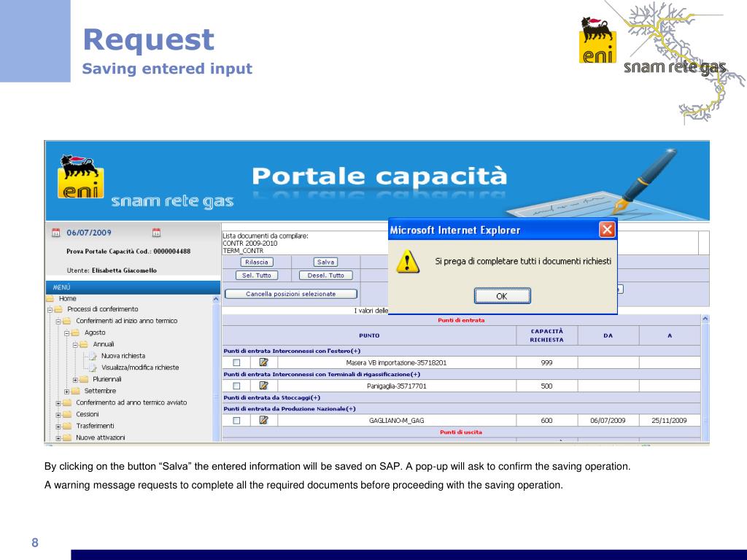Image resolution: width=747 pixels, height=560 pixels.
Task: Open the Pluriennali folder entry
Action: click(107, 379)
